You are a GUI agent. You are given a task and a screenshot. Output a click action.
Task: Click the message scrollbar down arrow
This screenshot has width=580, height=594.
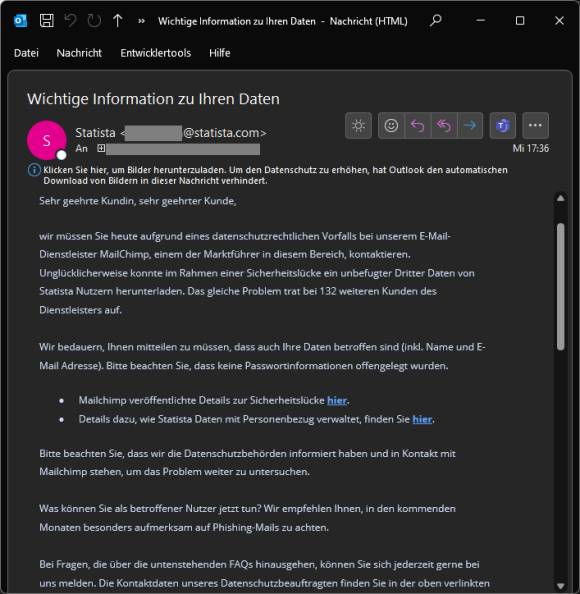pos(561,586)
